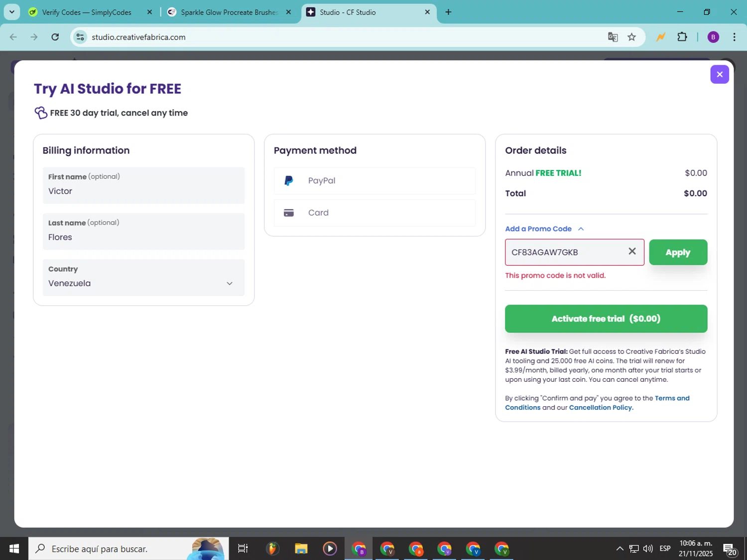This screenshot has width=747, height=560.
Task: Click the Google Translate icon in address bar
Action: [x=613, y=37]
